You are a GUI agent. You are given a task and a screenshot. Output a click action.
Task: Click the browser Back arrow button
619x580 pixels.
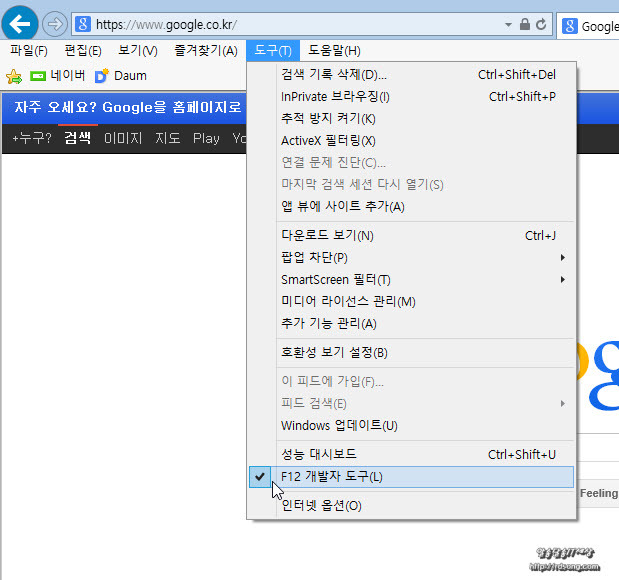click(x=20, y=23)
